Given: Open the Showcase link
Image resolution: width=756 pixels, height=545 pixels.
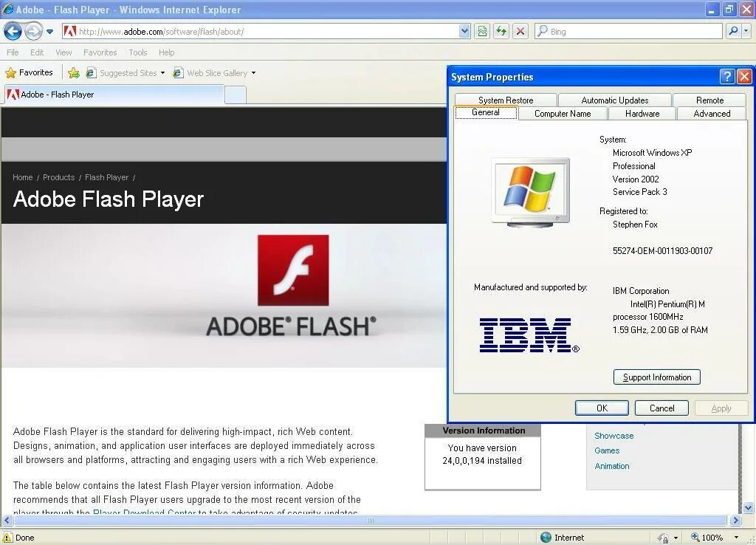Looking at the screenshot, I should click(x=614, y=436).
